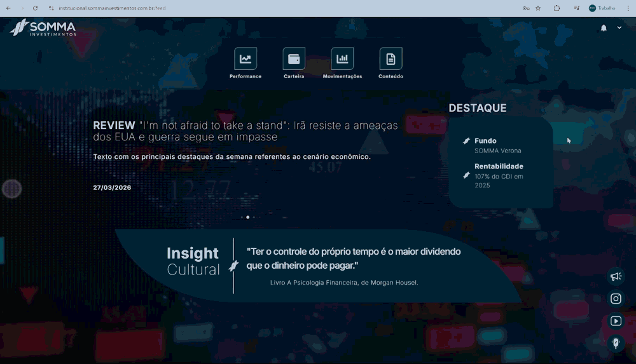Expand the user menu chevron beside bell
Viewport: 636px width, 364px height.
(619, 27)
